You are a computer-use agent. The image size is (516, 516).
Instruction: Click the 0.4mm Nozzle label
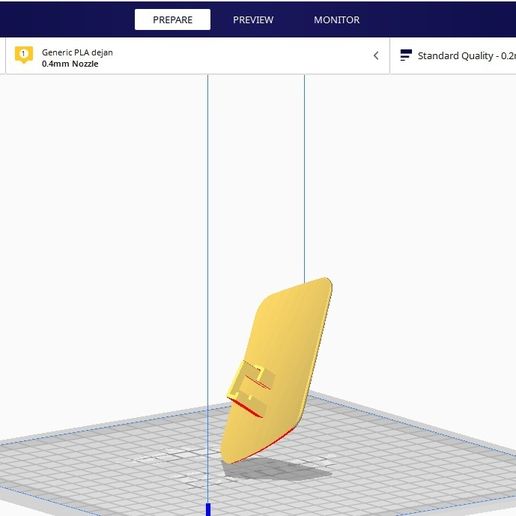click(70, 64)
